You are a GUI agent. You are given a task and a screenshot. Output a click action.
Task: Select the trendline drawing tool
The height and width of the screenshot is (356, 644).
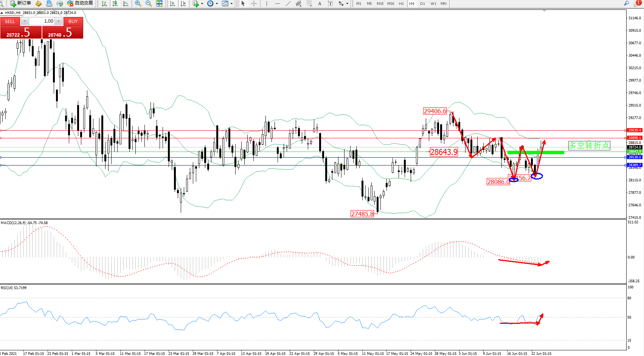click(288, 3)
